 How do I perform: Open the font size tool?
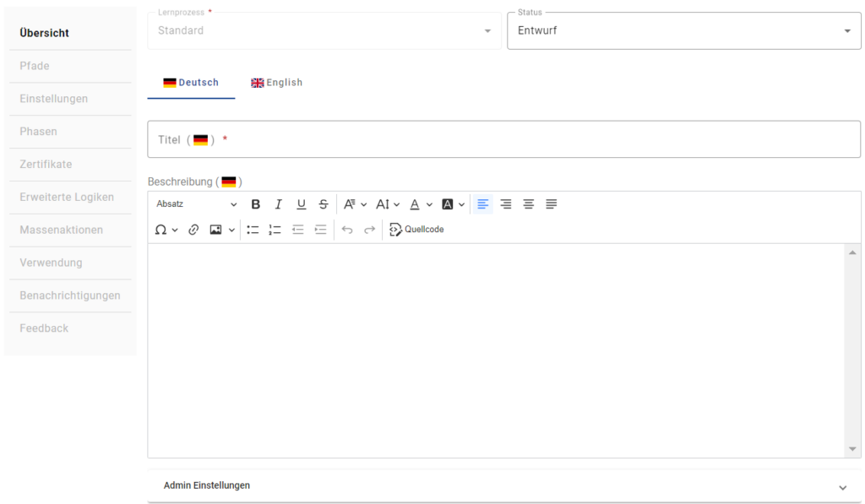tap(383, 204)
